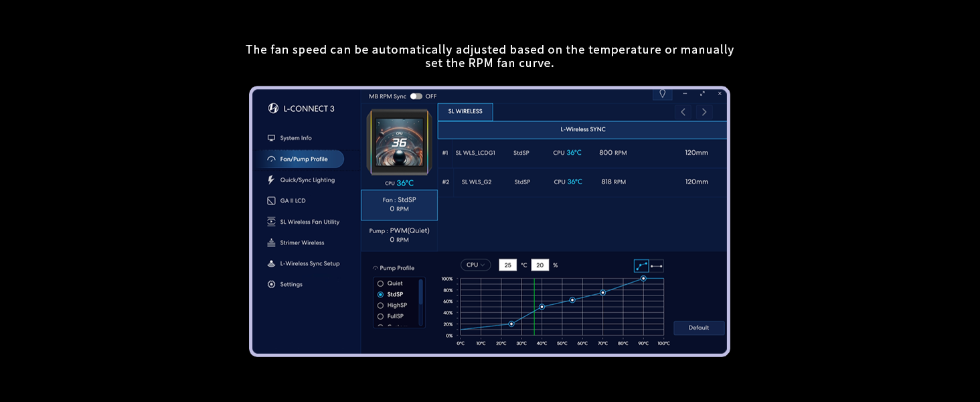This screenshot has height=402, width=980.
Task: Open the Strimer Wireless icon
Action: click(271, 243)
